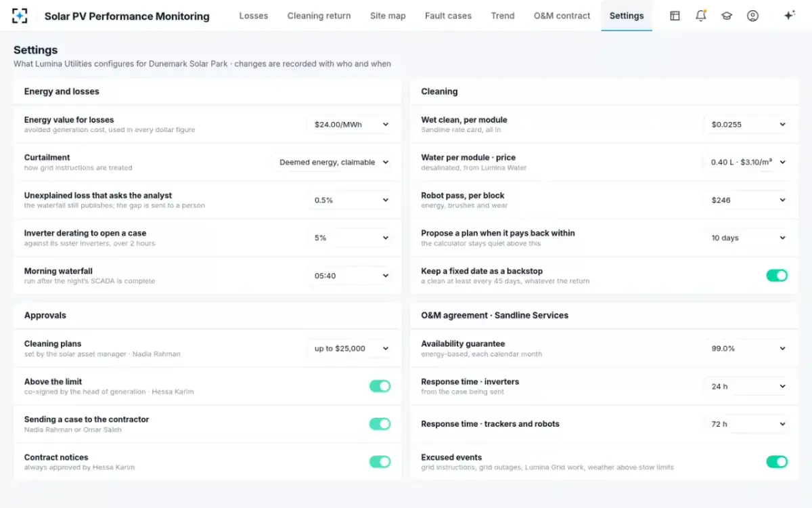Open Energy value for losses dropdown
This screenshot has width=812, height=508.
(x=348, y=125)
